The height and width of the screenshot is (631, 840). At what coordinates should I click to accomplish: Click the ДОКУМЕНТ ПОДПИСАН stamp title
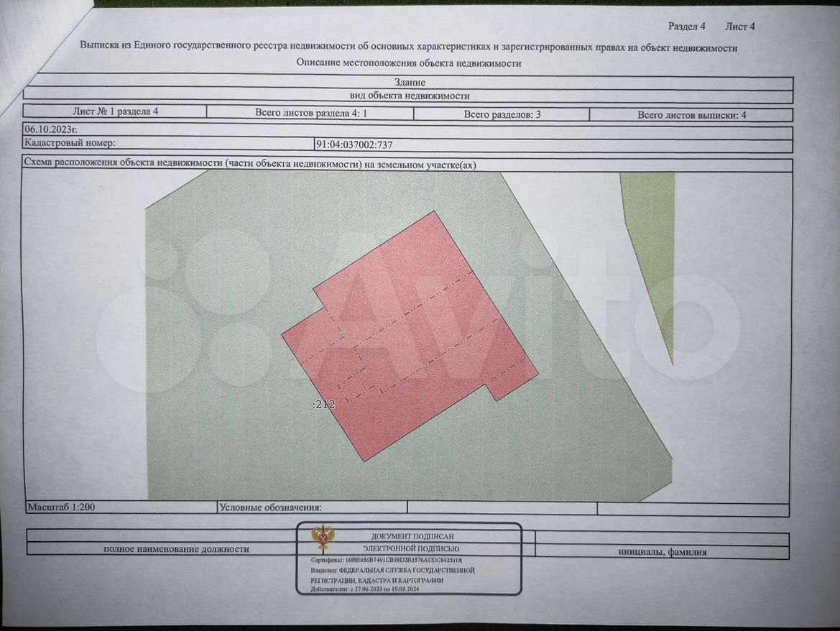[x=412, y=536]
